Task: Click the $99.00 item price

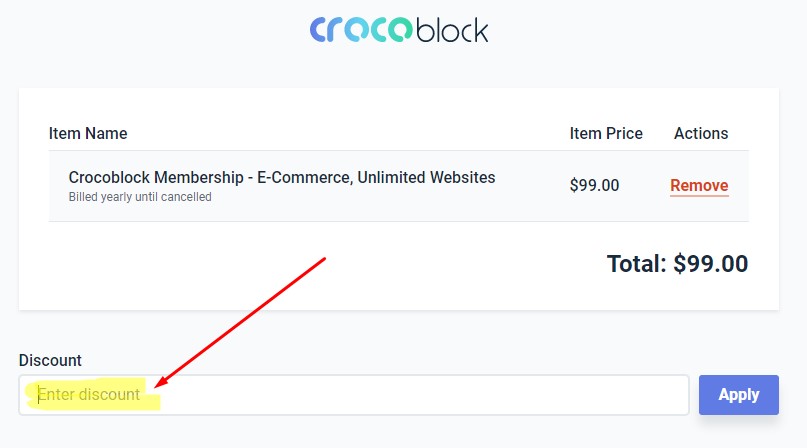Action: coord(594,185)
